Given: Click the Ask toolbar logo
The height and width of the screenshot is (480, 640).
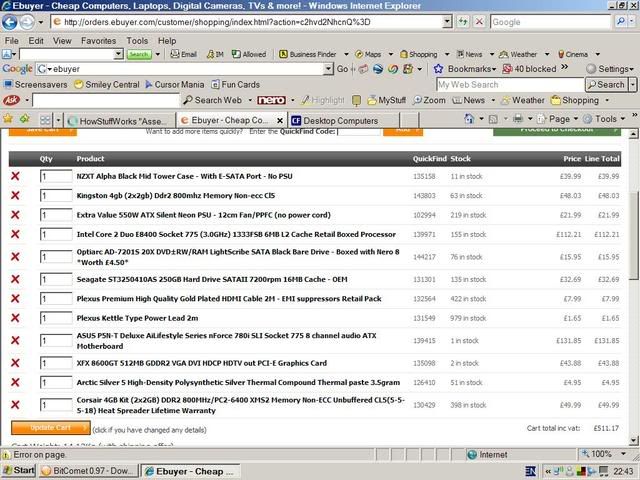Looking at the screenshot, I should pos(11,100).
